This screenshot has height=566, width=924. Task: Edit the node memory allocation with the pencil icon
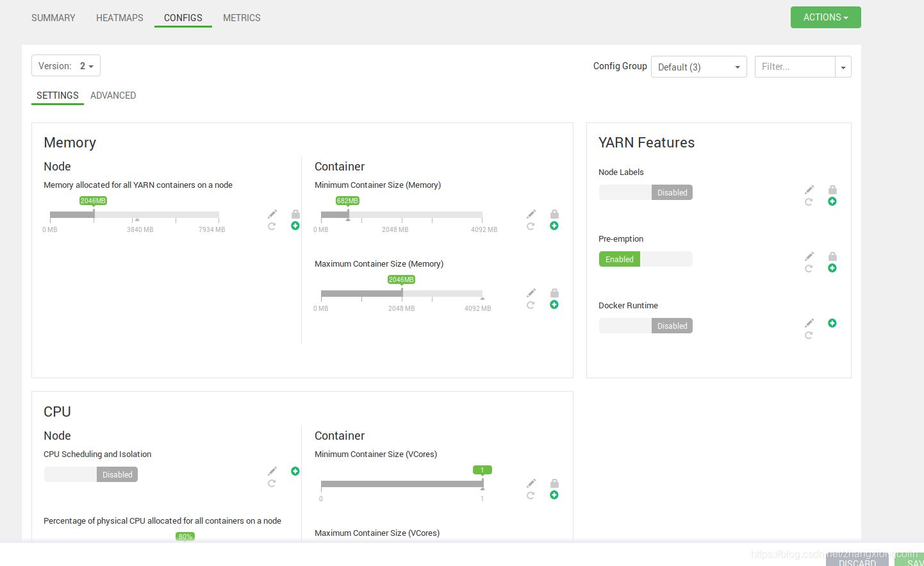point(272,214)
